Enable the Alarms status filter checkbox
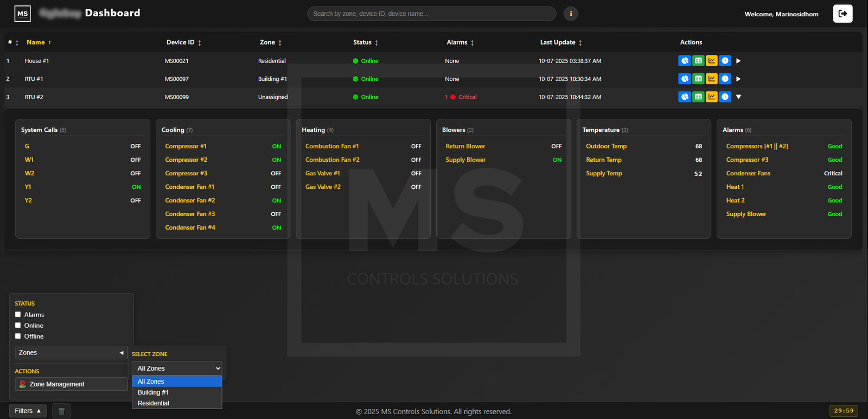 [18, 314]
